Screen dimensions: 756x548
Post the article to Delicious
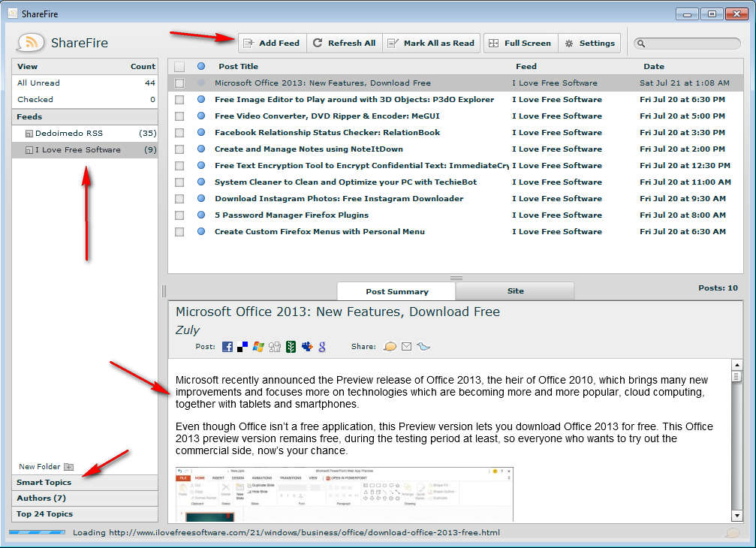242,347
